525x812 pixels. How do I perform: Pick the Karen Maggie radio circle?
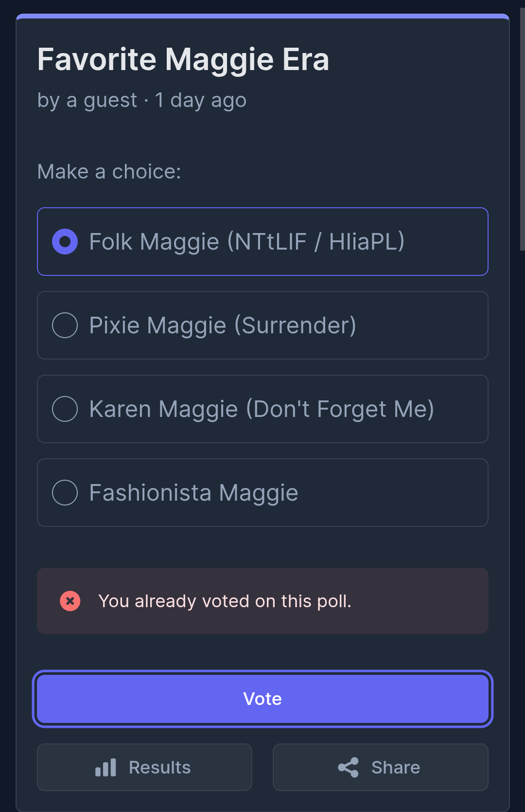(65, 409)
